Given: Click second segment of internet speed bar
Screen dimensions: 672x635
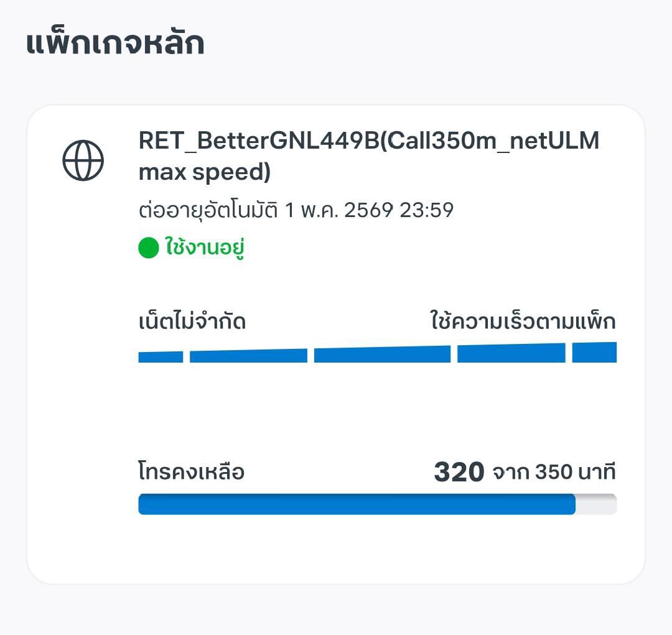Looking at the screenshot, I should coord(248,356).
